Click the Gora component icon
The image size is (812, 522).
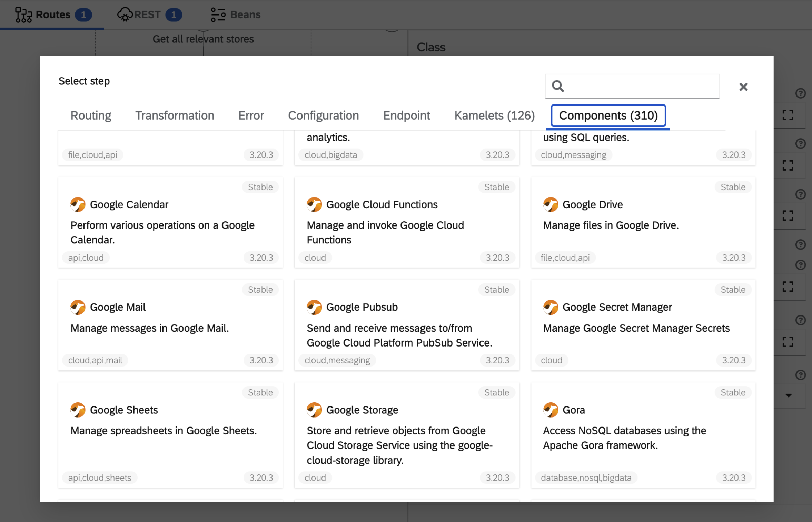pos(551,410)
